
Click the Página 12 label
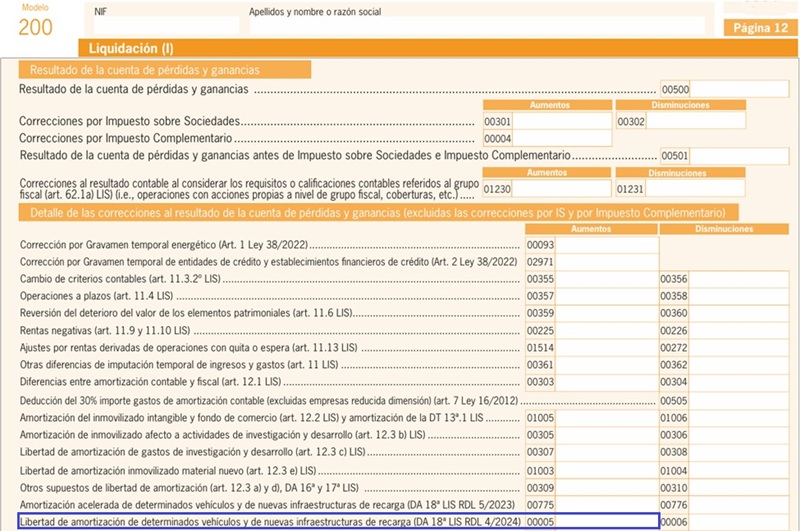[760, 28]
